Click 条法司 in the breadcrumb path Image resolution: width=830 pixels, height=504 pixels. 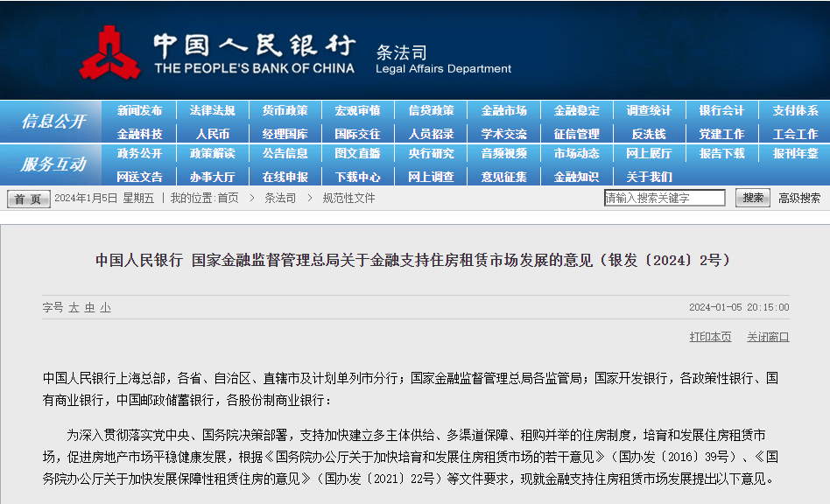[280, 199]
